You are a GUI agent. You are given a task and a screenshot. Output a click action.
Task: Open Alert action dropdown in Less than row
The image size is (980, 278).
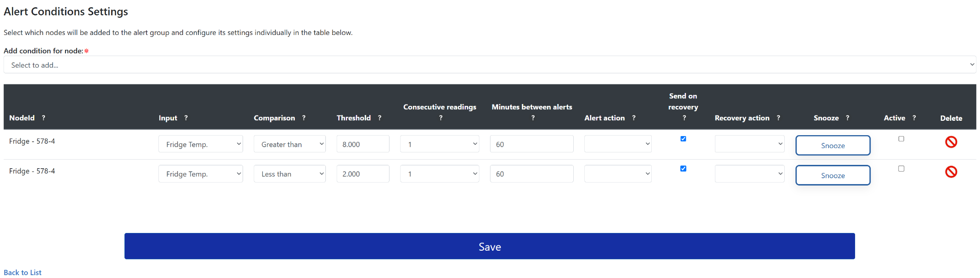click(618, 174)
